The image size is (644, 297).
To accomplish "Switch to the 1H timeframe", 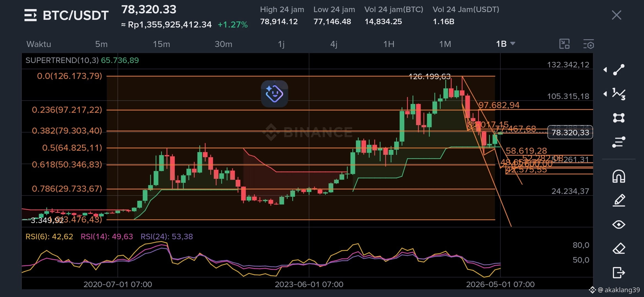I will [389, 44].
